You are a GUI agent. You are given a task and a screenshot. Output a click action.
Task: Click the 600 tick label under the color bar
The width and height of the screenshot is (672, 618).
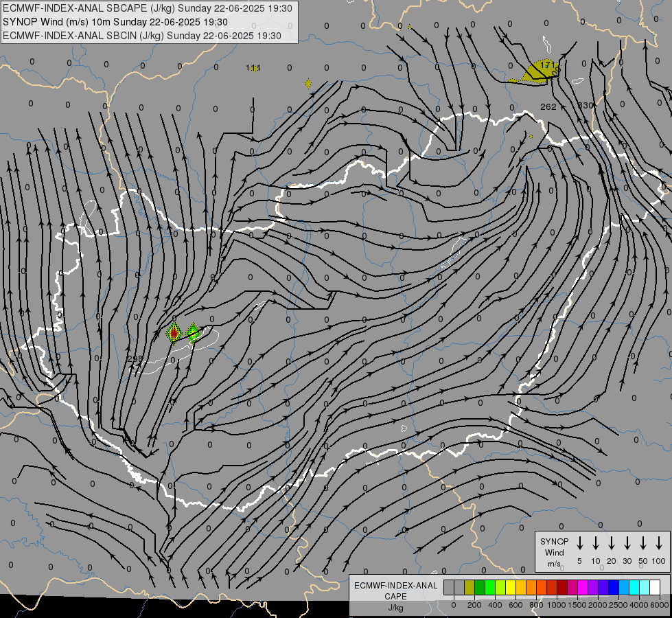[515, 605]
